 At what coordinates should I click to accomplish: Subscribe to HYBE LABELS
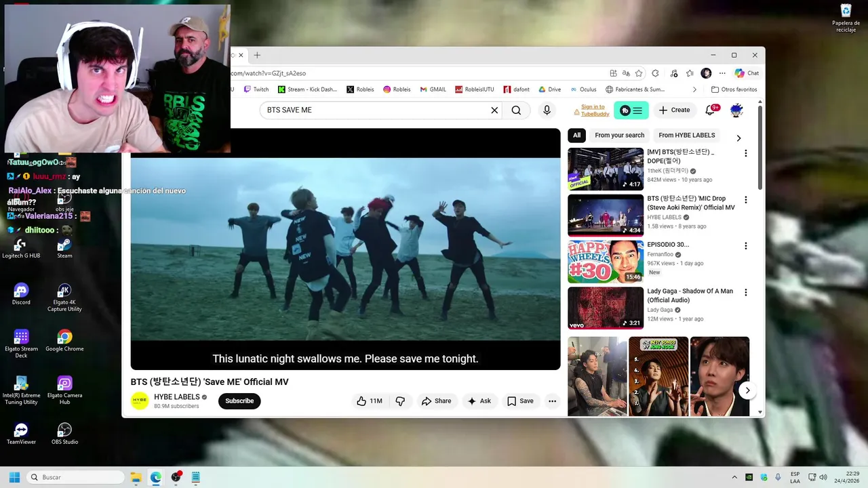(239, 401)
